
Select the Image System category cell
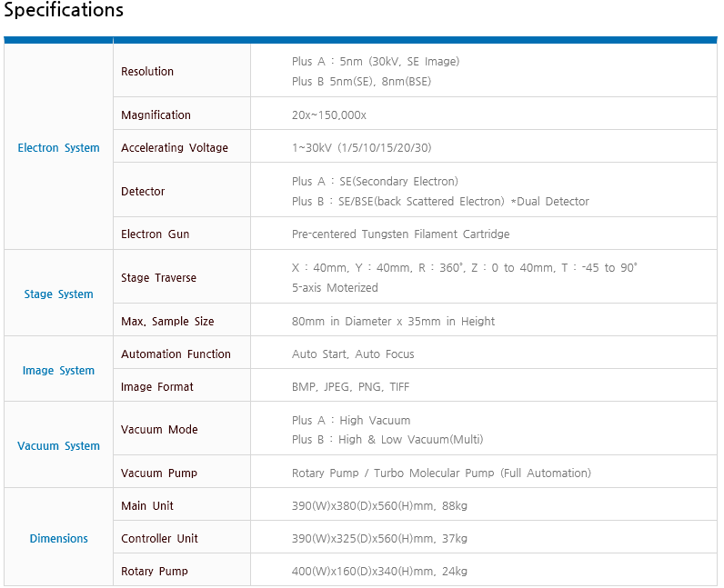(58, 369)
